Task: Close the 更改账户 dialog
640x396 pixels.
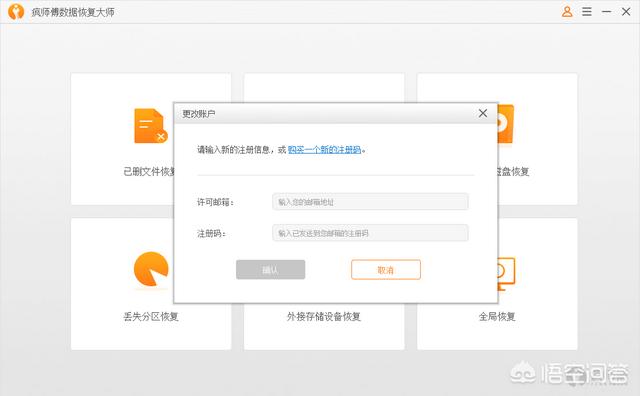Action: (x=483, y=113)
